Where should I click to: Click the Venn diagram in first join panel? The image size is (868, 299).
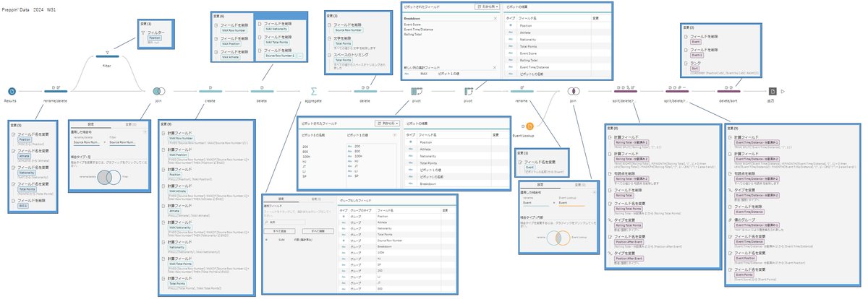[109, 177]
